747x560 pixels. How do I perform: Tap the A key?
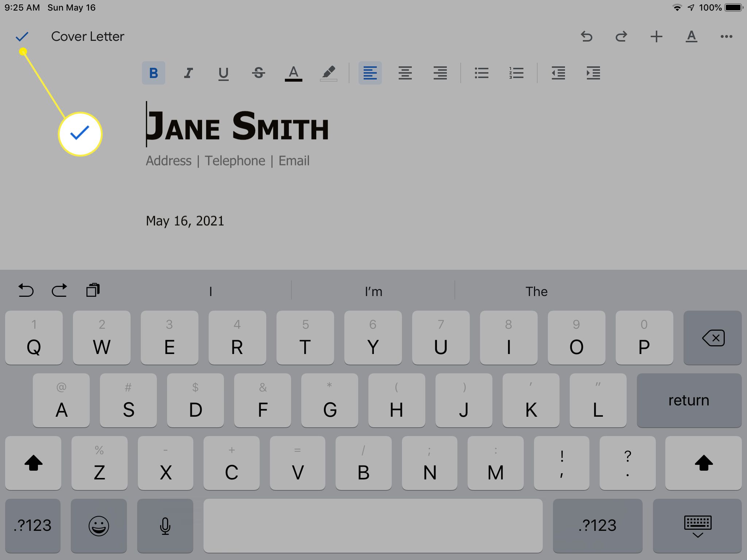(61, 400)
